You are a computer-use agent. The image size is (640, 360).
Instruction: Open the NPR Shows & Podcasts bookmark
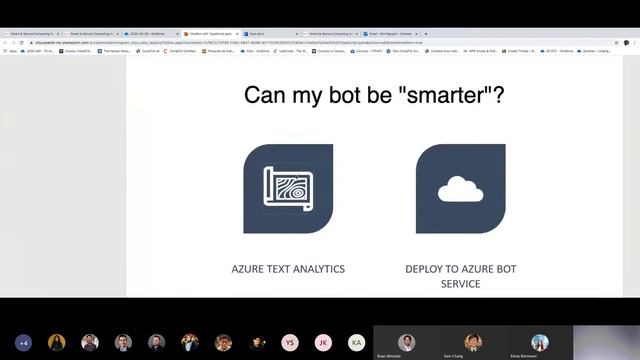(x=480, y=51)
